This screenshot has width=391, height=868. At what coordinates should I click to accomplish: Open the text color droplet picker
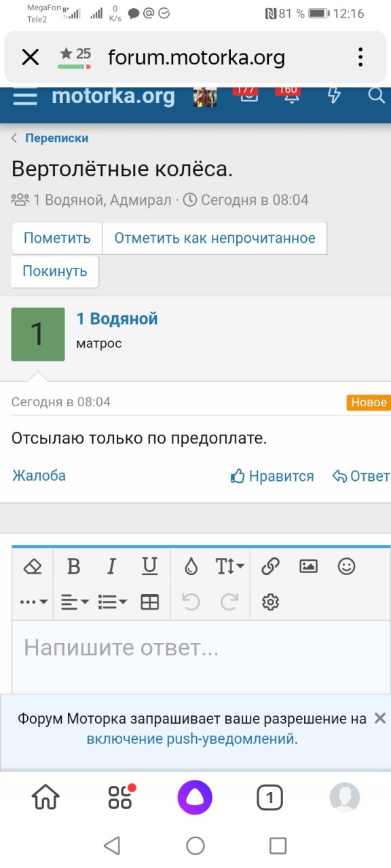pyautogui.click(x=191, y=566)
